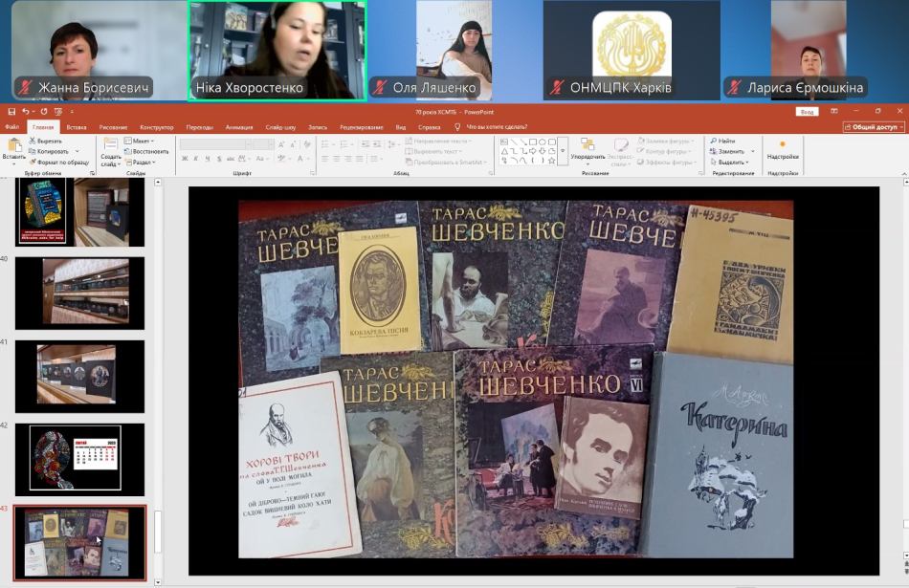Click the Paste (Вставить) clipboard icon
The width and height of the screenshot is (909, 588).
point(13,146)
